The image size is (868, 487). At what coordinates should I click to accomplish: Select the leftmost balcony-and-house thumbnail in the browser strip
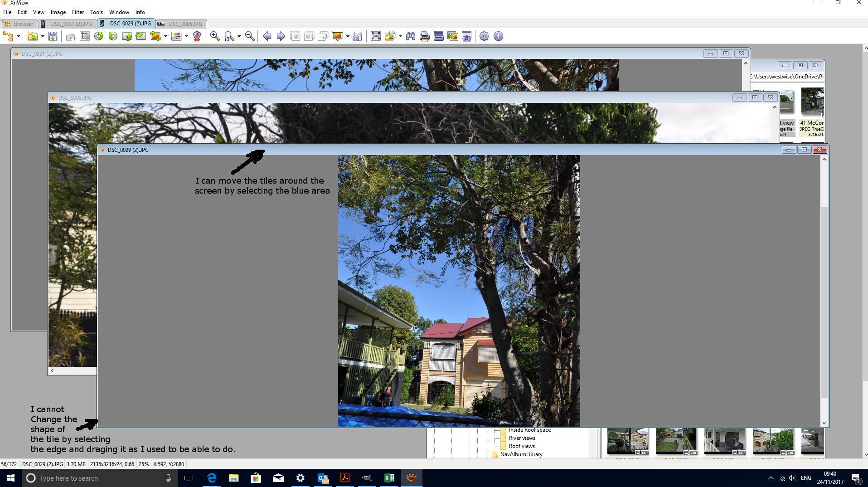[x=627, y=441]
